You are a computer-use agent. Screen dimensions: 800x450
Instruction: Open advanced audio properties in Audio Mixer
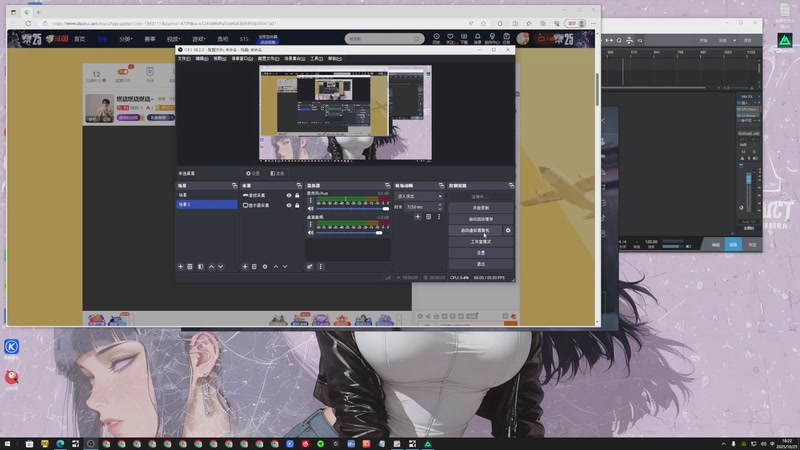310,266
